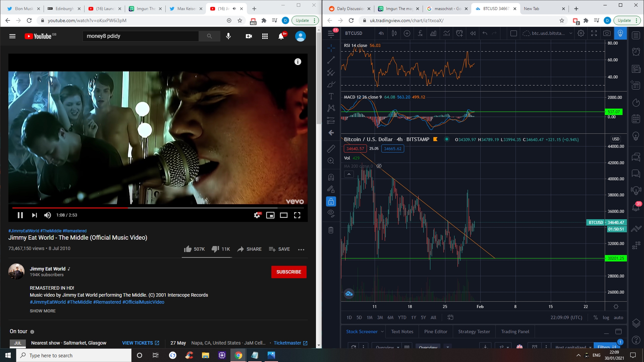Select the trend line drawing tool

click(x=331, y=60)
